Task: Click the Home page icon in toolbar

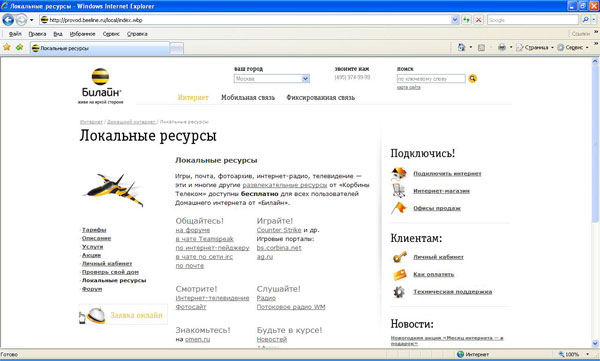Action: [x=461, y=47]
